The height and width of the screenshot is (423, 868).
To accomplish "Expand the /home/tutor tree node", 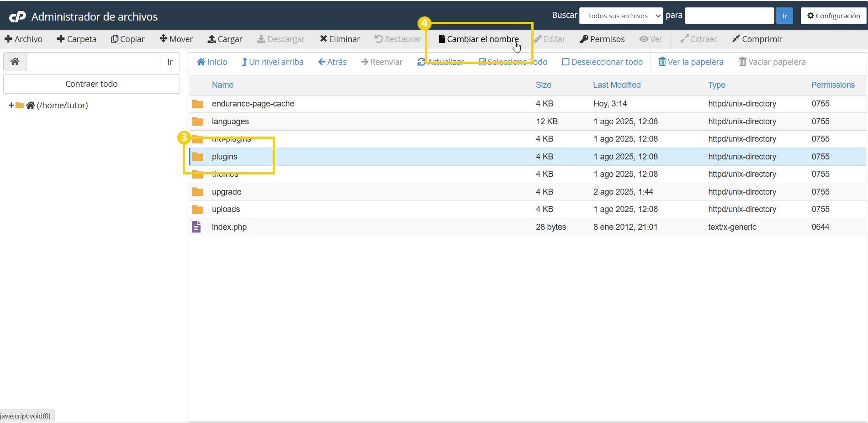I will (11, 106).
